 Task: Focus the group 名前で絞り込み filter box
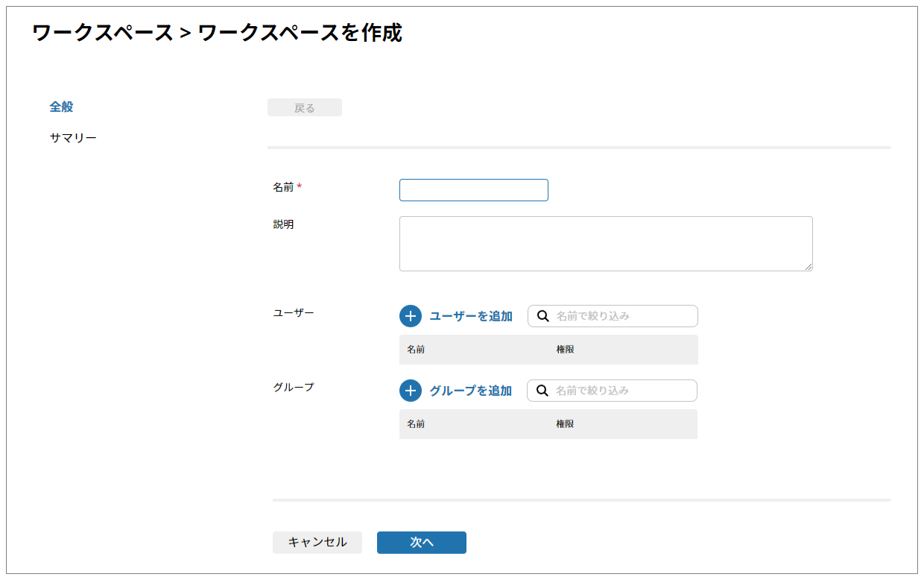[x=623, y=391]
